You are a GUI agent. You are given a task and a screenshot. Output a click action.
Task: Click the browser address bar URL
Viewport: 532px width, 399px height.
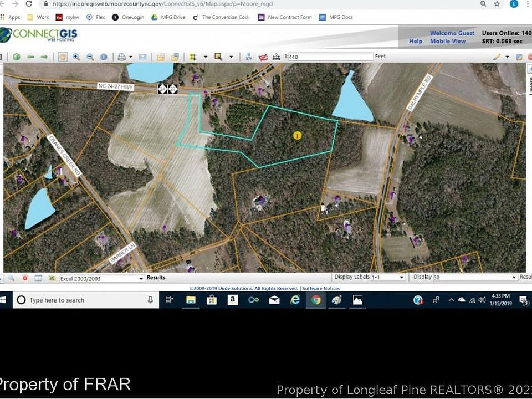pyautogui.click(x=163, y=4)
